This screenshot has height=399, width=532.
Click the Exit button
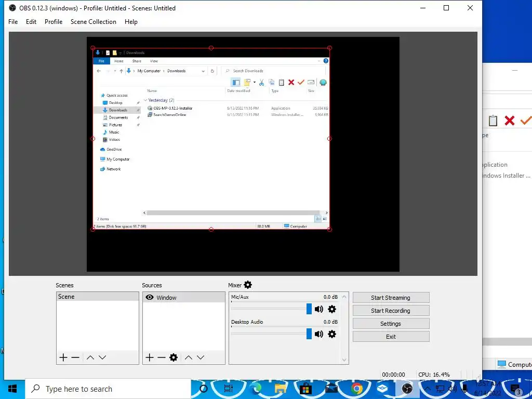pos(391,336)
